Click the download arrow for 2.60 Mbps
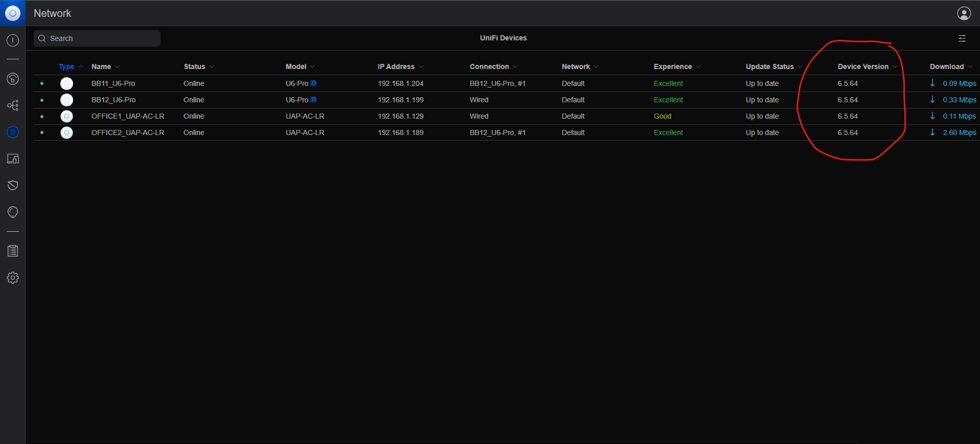The image size is (980, 444). pos(932,132)
